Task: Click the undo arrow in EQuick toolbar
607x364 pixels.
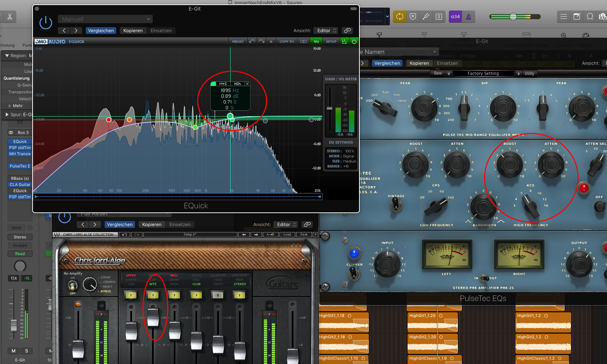Action: [252, 42]
